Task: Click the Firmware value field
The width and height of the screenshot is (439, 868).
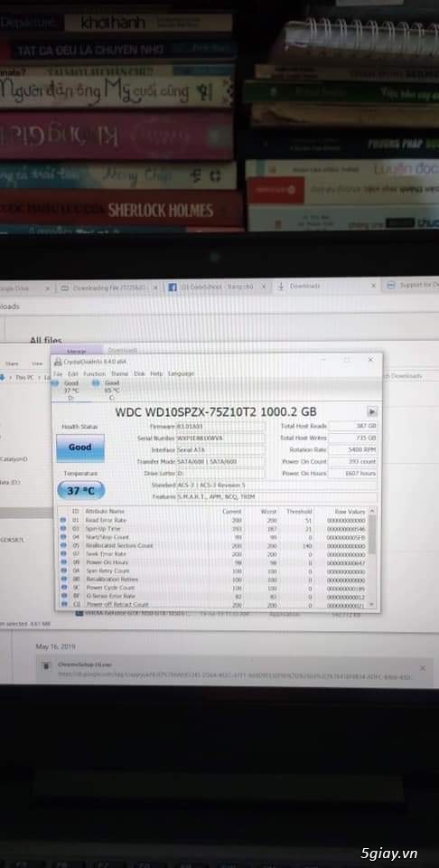Action: click(219, 426)
